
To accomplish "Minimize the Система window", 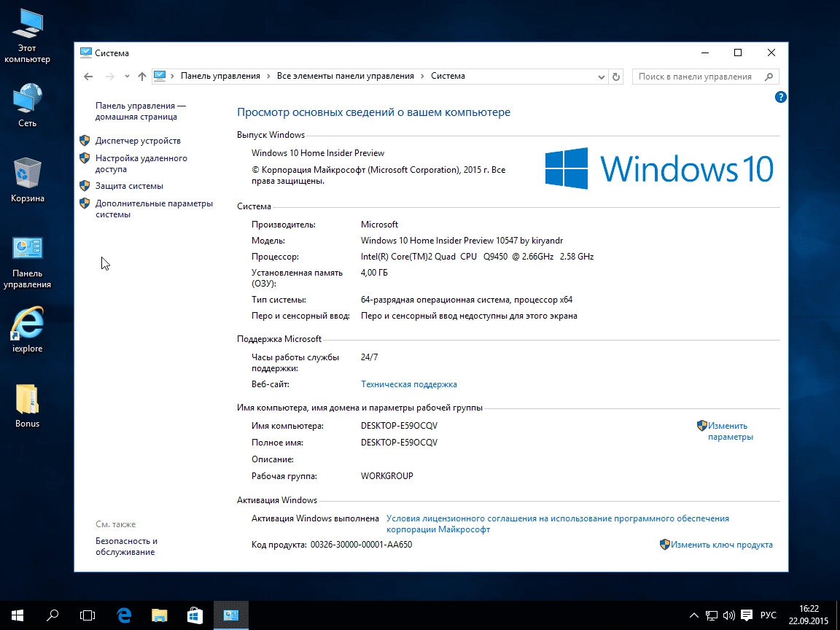I will pyautogui.click(x=705, y=52).
